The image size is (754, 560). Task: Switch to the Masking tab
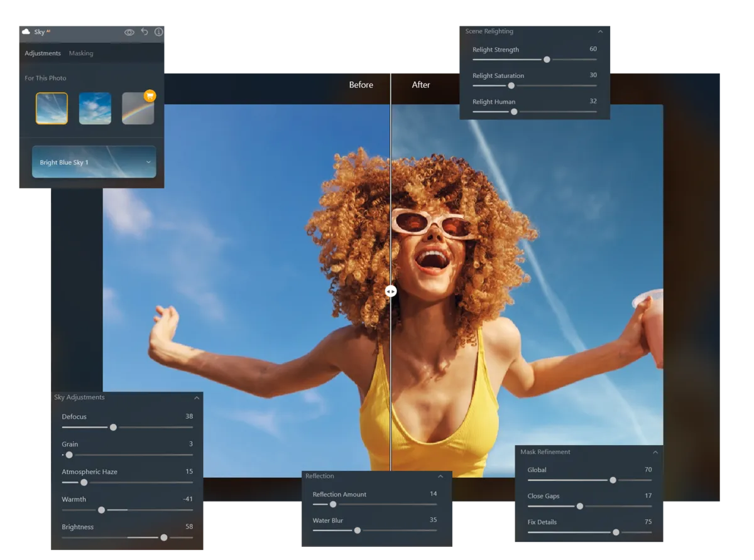[80, 53]
